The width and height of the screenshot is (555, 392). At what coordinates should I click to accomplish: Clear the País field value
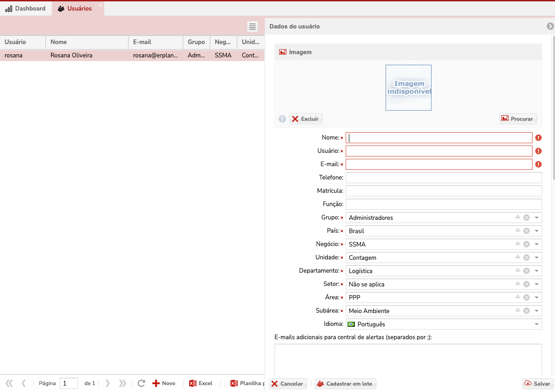(x=527, y=231)
